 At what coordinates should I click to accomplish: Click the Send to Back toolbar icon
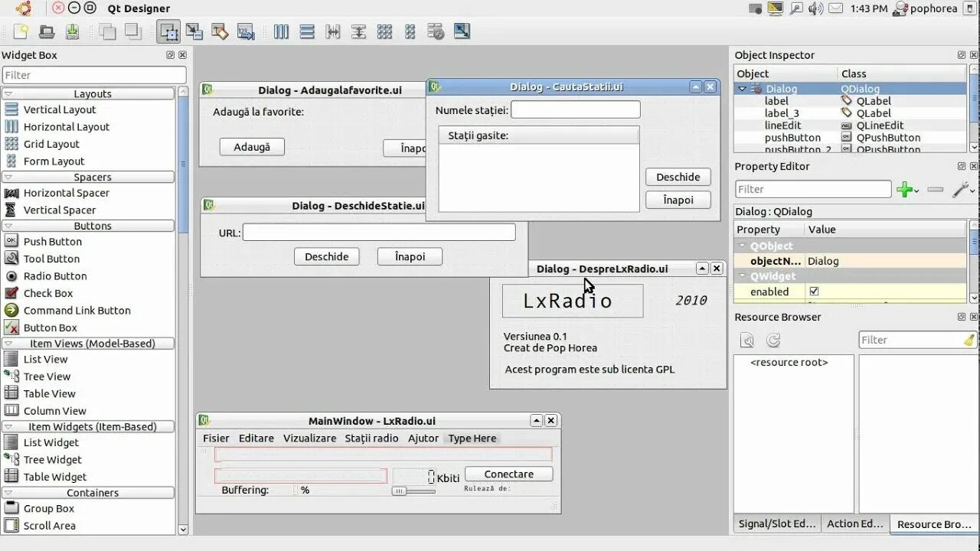[x=108, y=31]
